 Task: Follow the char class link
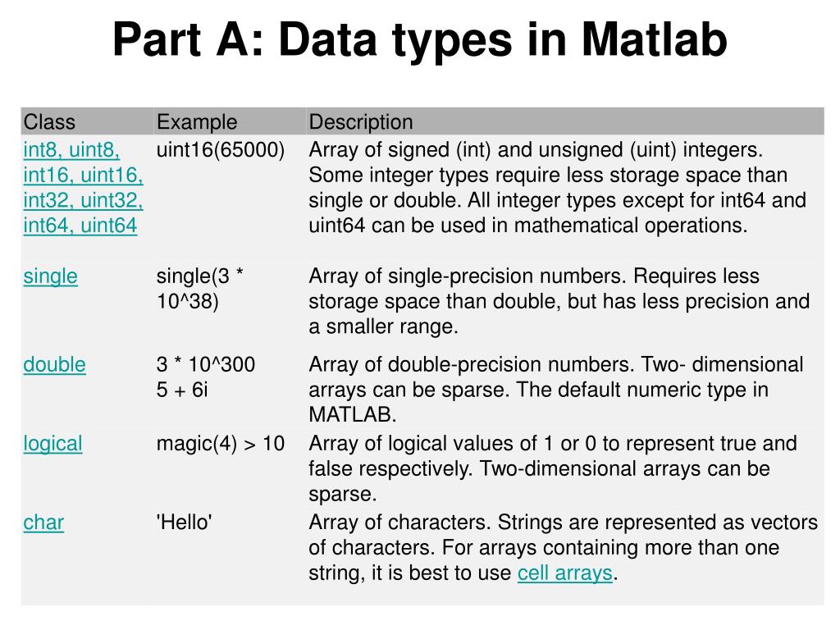[x=43, y=523]
